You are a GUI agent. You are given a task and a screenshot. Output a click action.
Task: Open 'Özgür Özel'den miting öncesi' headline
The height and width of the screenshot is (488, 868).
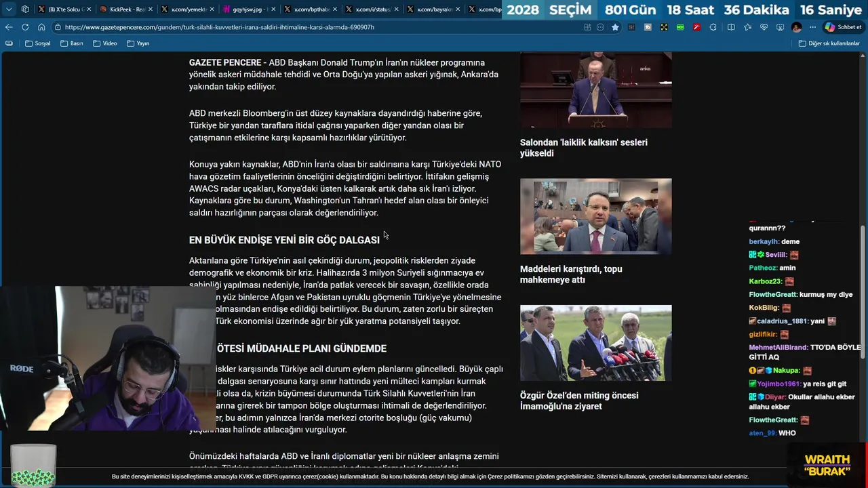pyautogui.click(x=579, y=401)
